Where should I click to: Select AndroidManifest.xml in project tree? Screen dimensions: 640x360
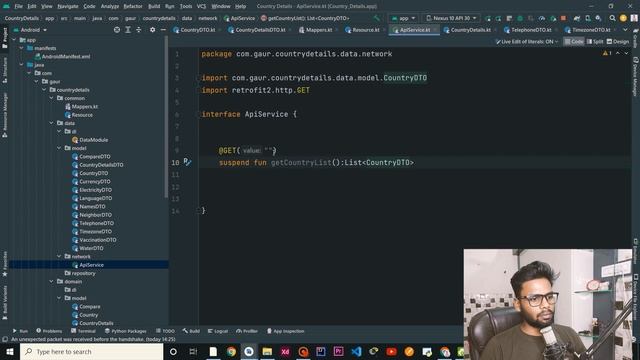pyautogui.click(x=66, y=56)
